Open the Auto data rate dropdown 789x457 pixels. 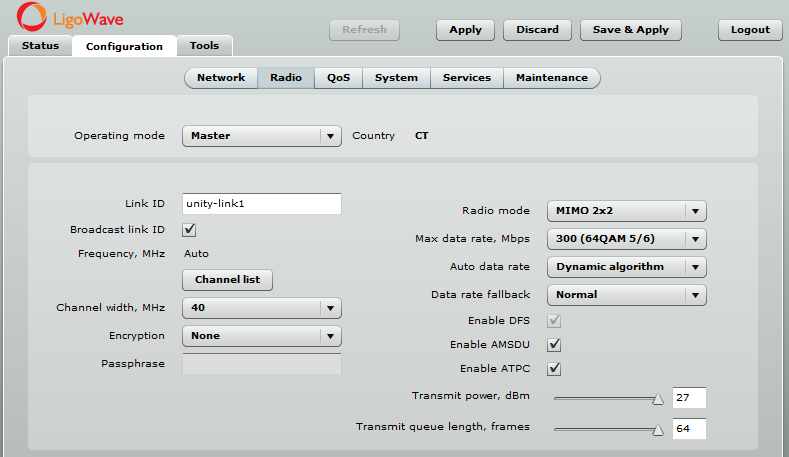click(x=626, y=267)
